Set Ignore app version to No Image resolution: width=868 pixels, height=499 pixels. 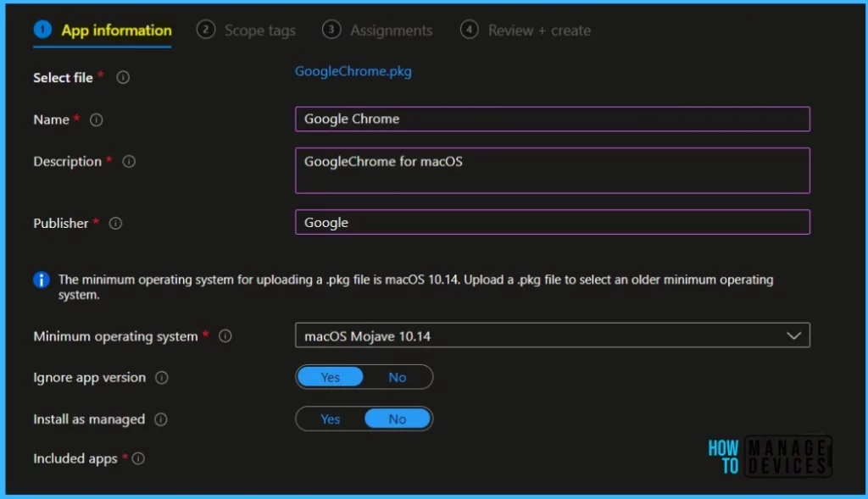398,377
